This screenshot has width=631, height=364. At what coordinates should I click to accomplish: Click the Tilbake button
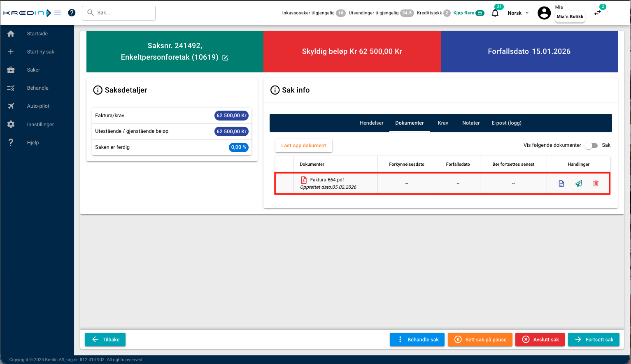105,340
